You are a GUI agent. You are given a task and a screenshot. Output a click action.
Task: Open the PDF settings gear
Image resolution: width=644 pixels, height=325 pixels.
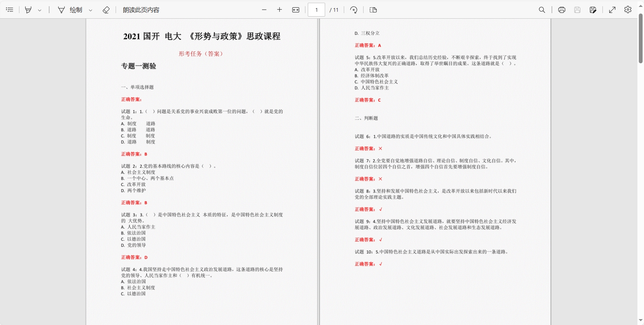tap(628, 10)
